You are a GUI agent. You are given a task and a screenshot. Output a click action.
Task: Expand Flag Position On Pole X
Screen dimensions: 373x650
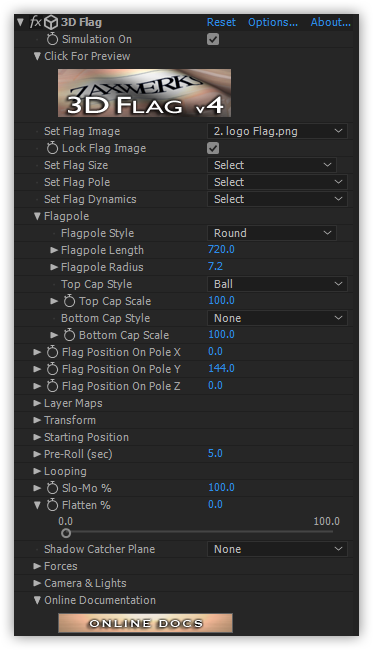[37, 352]
